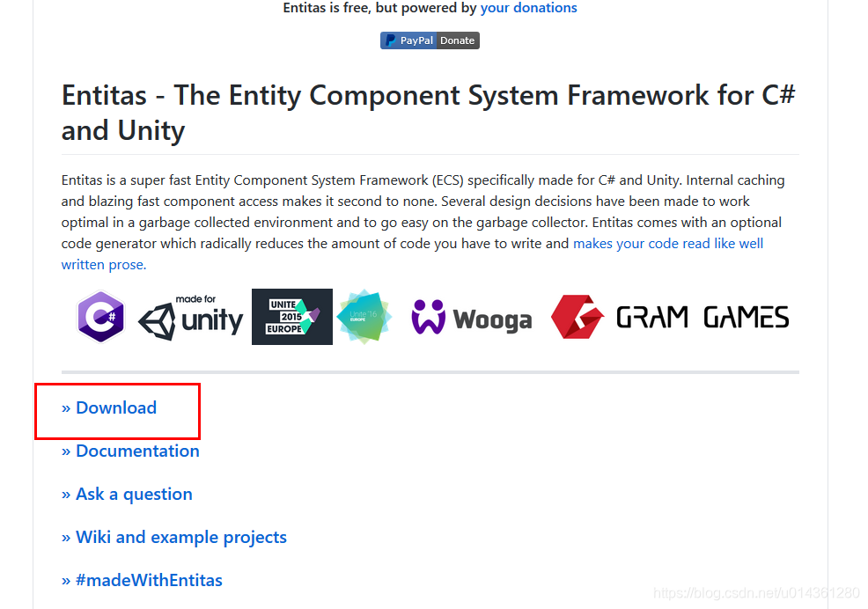The width and height of the screenshot is (868, 609).
Task: Click the C# logo badge
Action: 100,317
